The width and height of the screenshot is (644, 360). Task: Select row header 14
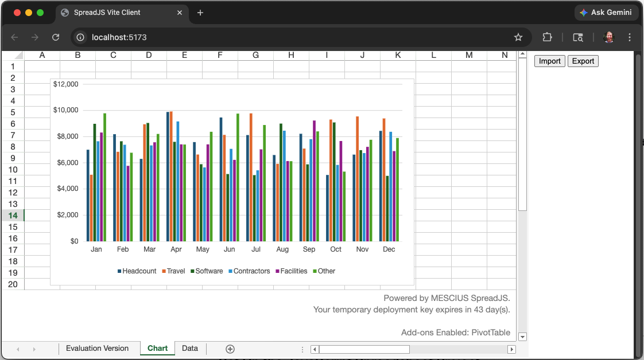tap(12, 215)
